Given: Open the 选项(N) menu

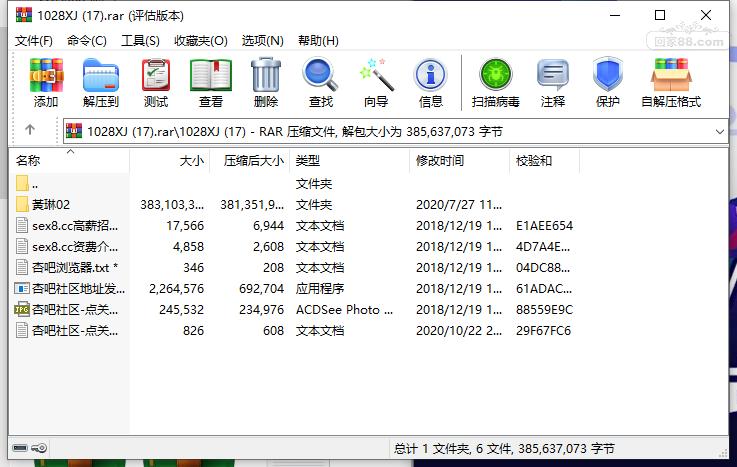Looking at the screenshot, I should pos(262,41).
